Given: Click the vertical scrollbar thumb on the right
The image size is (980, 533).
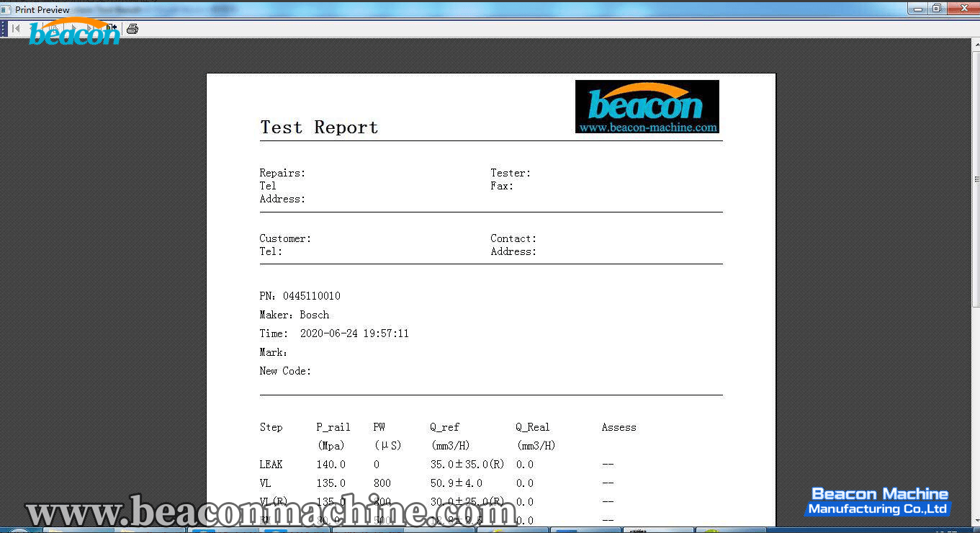Looking at the screenshot, I should (x=976, y=179).
